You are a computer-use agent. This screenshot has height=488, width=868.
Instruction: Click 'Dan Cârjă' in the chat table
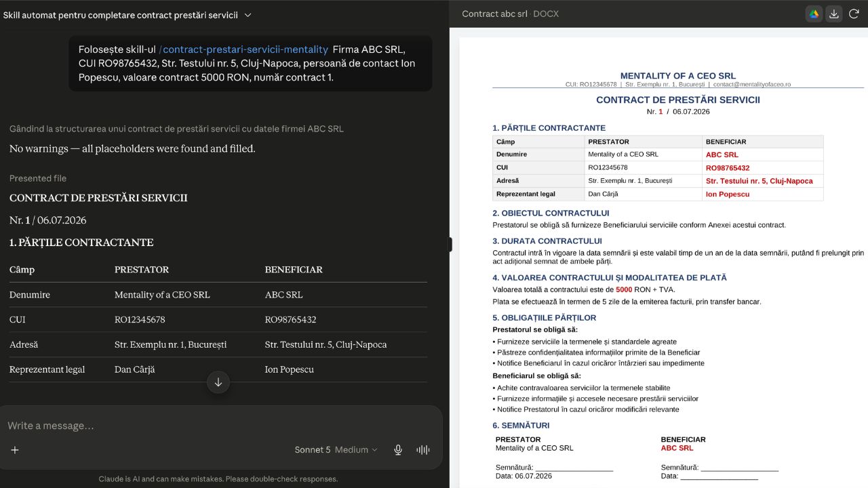point(135,369)
